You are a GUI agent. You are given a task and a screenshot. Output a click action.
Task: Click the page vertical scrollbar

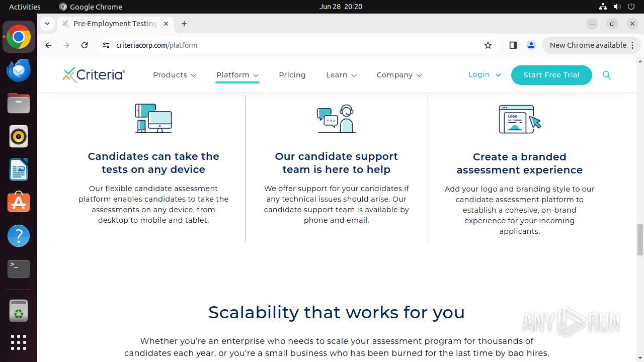pyautogui.click(x=640, y=240)
